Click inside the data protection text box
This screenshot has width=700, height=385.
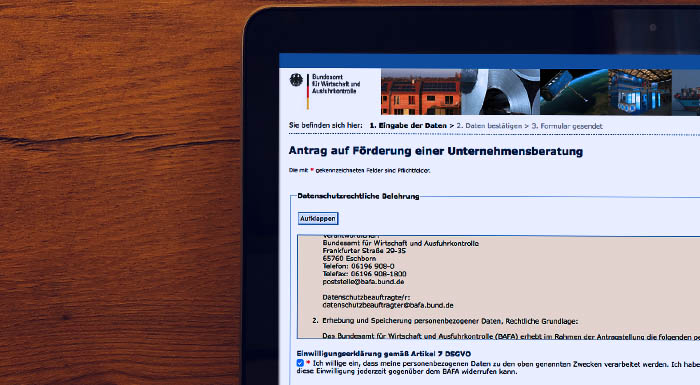click(x=499, y=287)
